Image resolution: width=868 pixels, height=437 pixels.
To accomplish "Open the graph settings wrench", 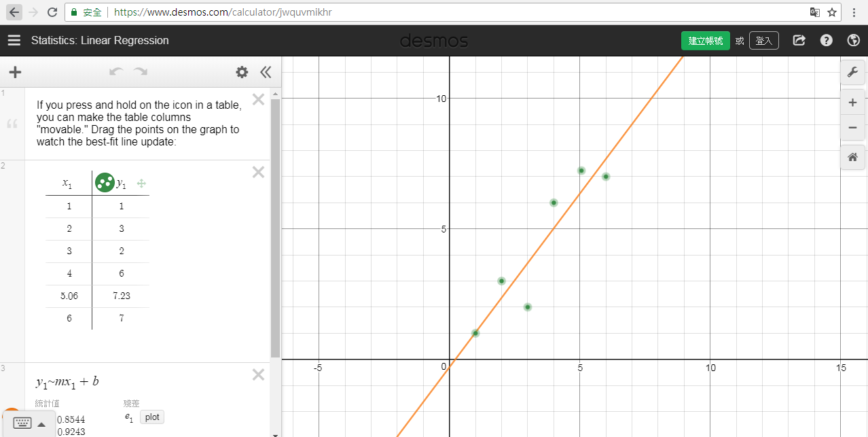I will point(853,72).
